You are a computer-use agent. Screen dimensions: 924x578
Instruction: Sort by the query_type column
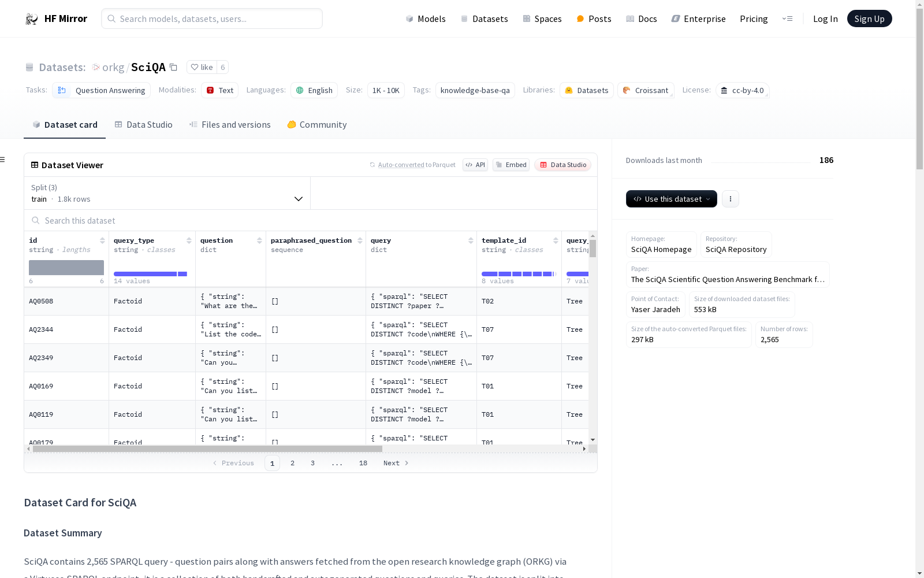(189, 240)
